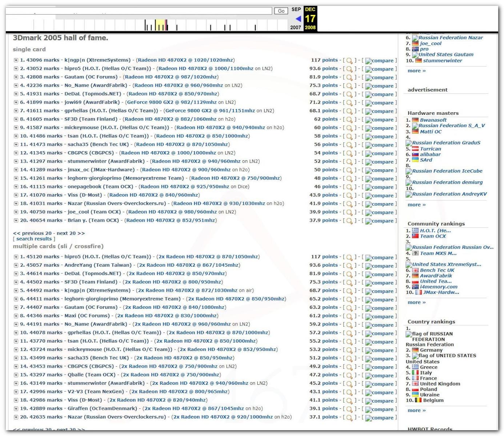Click the blue previous-month arrow near SEP
The width and height of the screenshot is (504, 436).
[x=298, y=19]
